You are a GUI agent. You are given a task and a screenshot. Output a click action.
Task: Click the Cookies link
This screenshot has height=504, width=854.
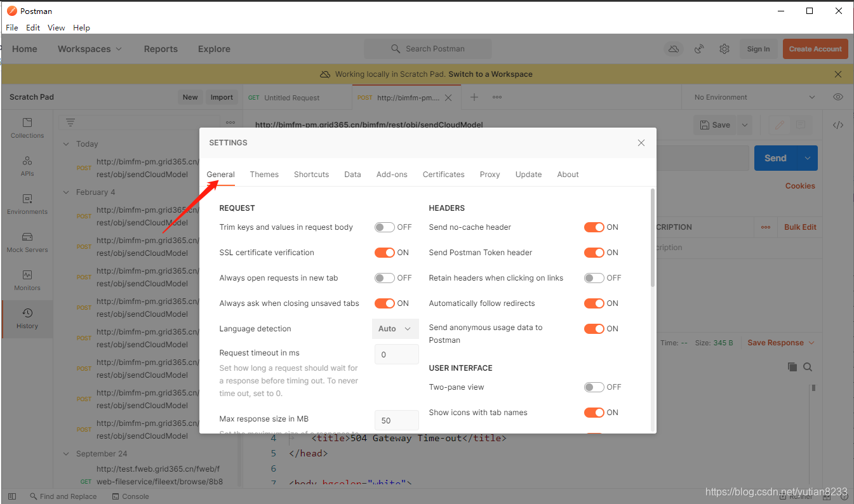coord(800,186)
